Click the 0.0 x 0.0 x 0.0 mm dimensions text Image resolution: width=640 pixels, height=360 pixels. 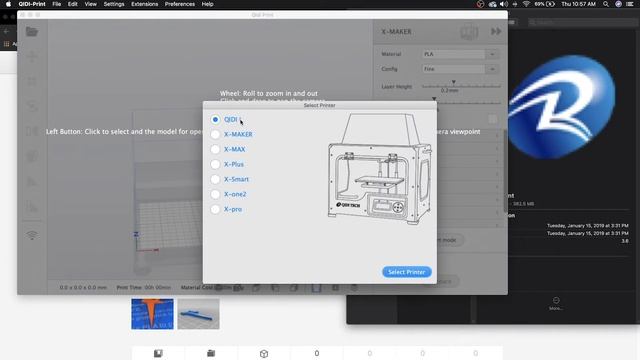[x=83, y=287]
